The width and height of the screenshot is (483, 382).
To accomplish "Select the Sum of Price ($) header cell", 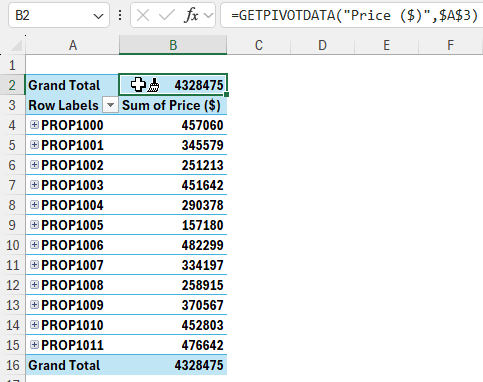I will [x=173, y=105].
